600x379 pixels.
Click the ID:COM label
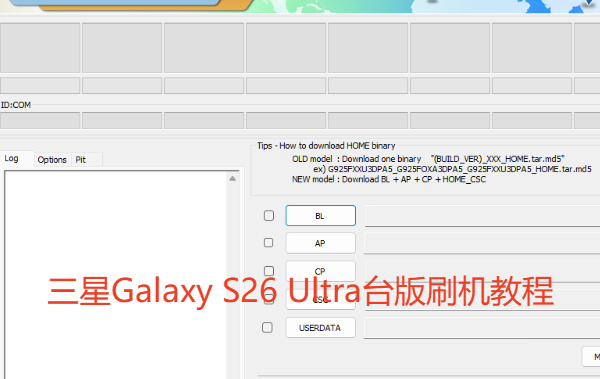[x=16, y=105]
